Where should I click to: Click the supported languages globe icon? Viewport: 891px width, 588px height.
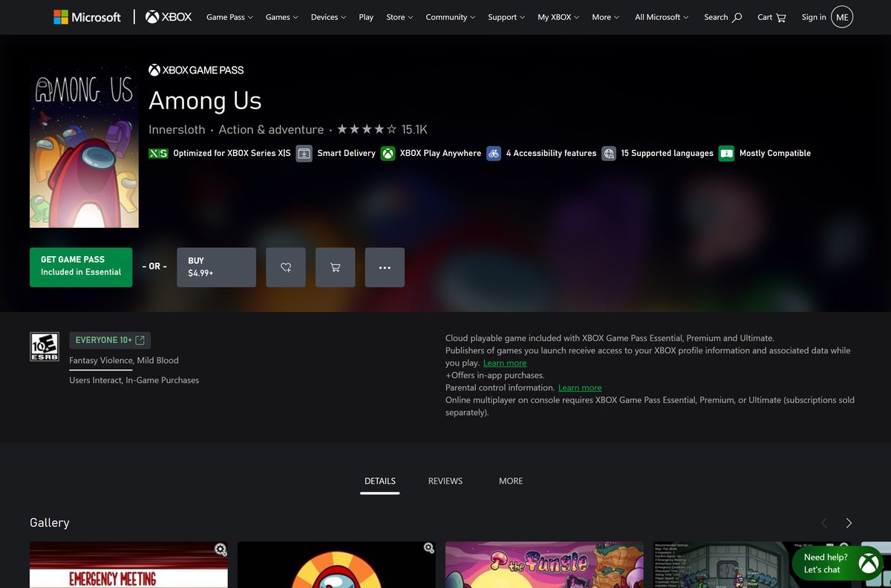coord(609,154)
